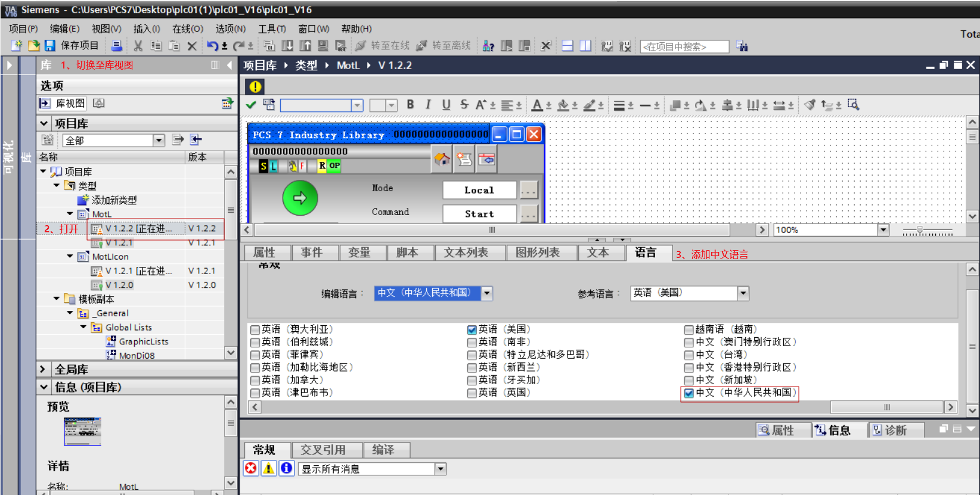Click the green arrow circle in faceplate
Screen dimensions: 980x495
(300, 198)
